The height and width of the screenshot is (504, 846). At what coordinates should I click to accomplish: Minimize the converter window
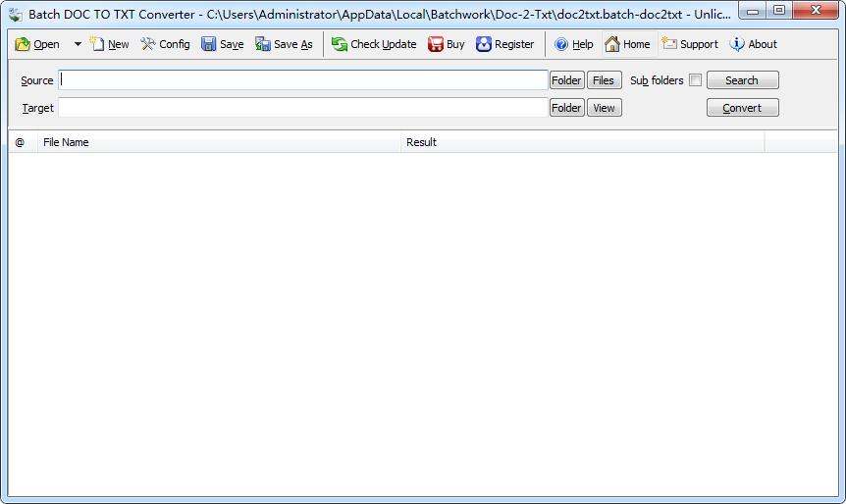click(x=753, y=10)
